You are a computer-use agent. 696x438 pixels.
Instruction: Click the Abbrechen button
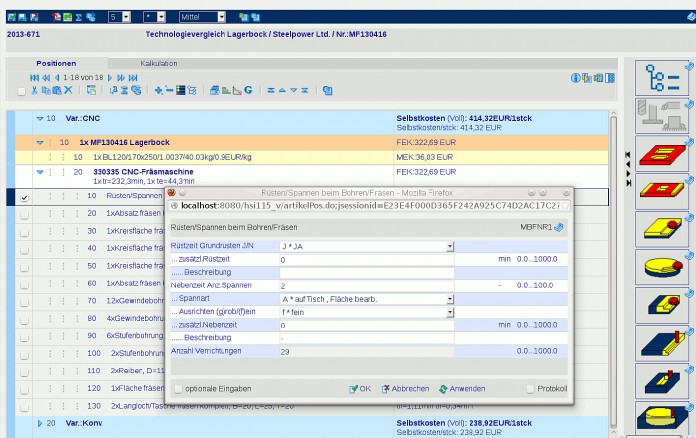pos(405,389)
